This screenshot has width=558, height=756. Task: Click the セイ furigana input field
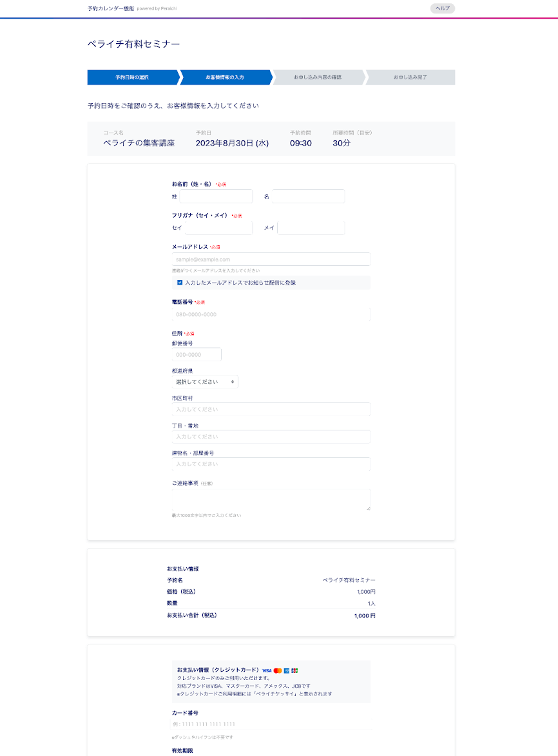218,228
